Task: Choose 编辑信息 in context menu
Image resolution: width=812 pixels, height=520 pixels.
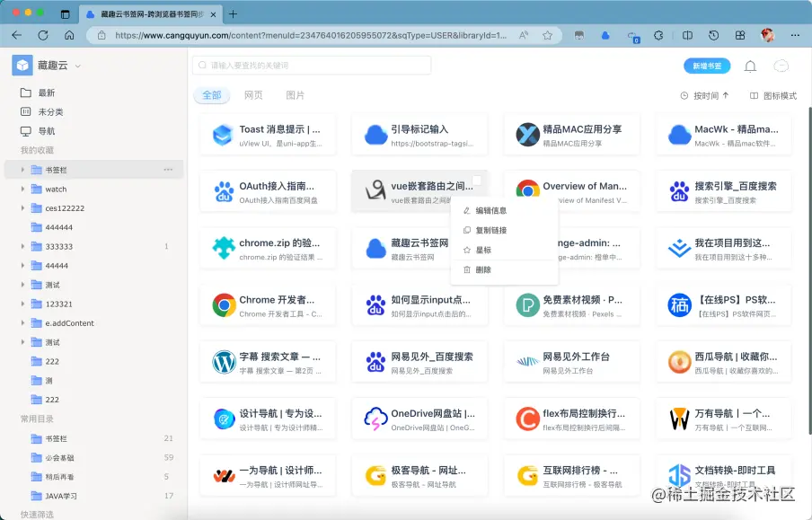Action: pyautogui.click(x=505, y=210)
